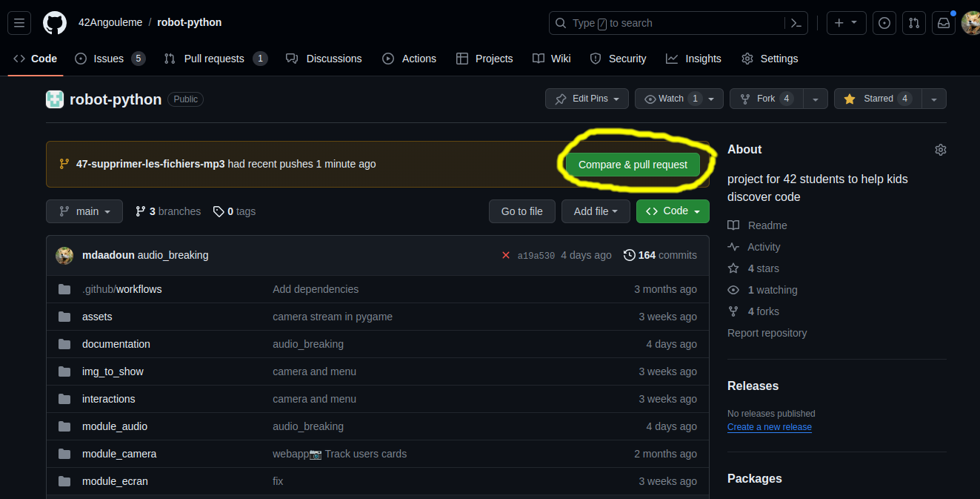Switch to the Wiki tab

[551, 59]
